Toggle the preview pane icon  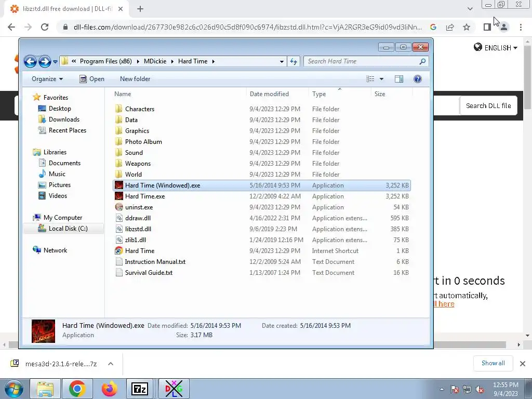point(399,79)
